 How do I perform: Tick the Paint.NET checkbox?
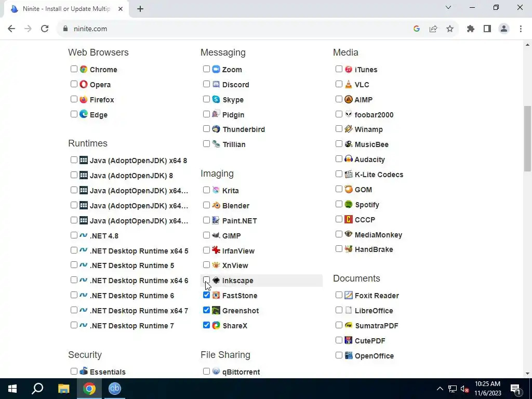pos(206,220)
